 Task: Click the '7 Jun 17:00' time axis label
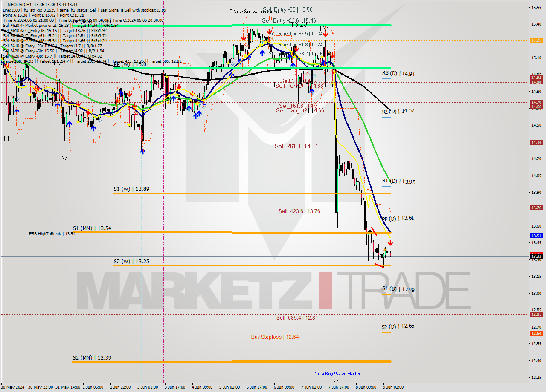(339, 387)
